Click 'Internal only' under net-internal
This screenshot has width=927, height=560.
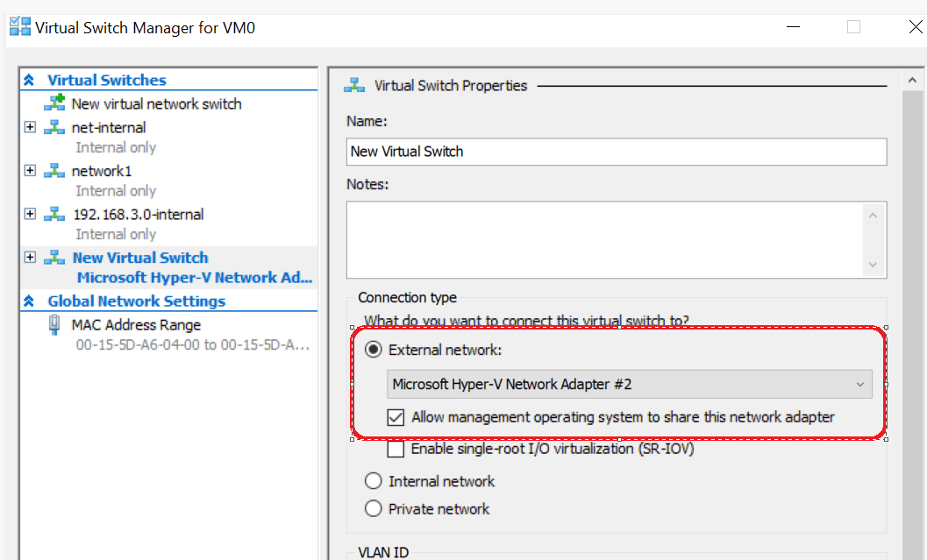pos(116,148)
